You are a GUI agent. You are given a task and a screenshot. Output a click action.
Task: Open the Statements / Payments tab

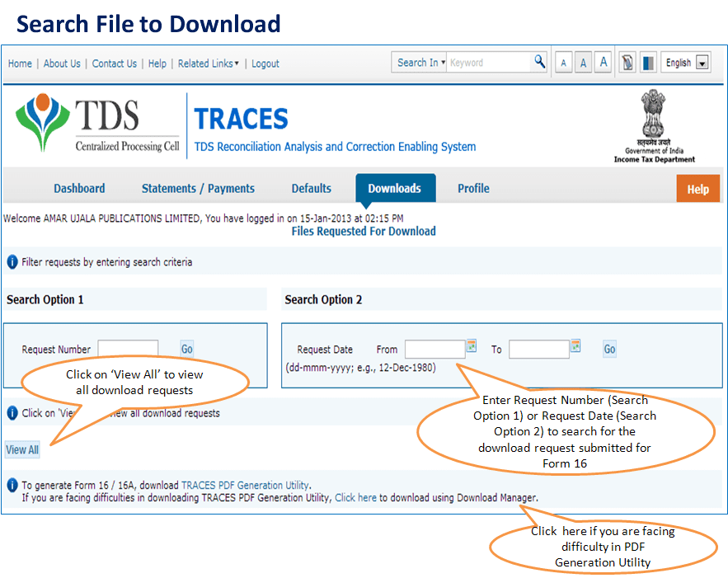(198, 188)
